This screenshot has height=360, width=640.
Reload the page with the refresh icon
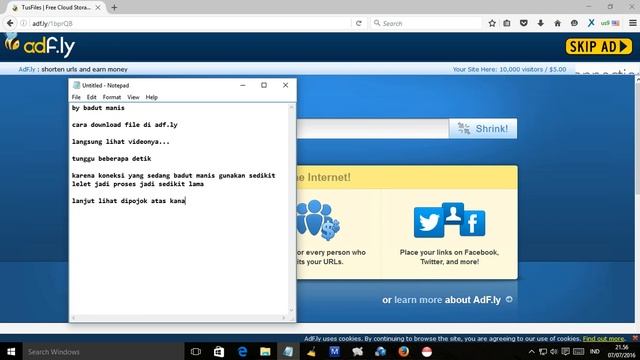tap(358, 23)
